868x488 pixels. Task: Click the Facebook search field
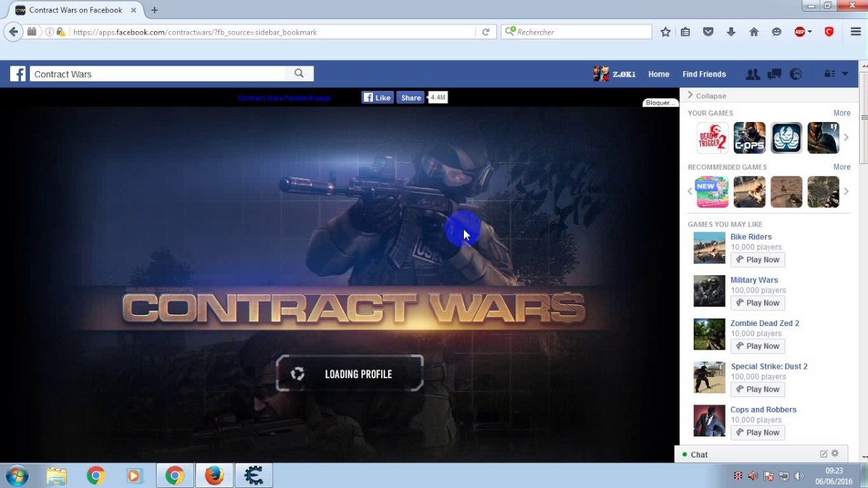click(157, 74)
